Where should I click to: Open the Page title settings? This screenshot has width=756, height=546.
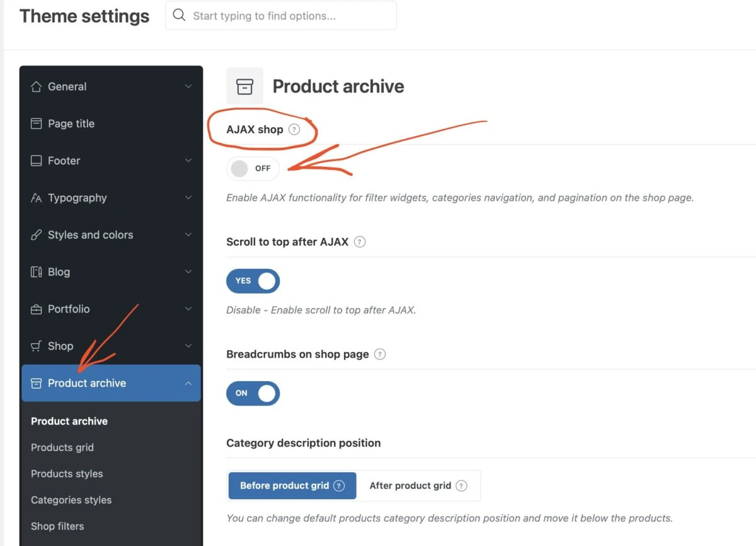coord(71,123)
